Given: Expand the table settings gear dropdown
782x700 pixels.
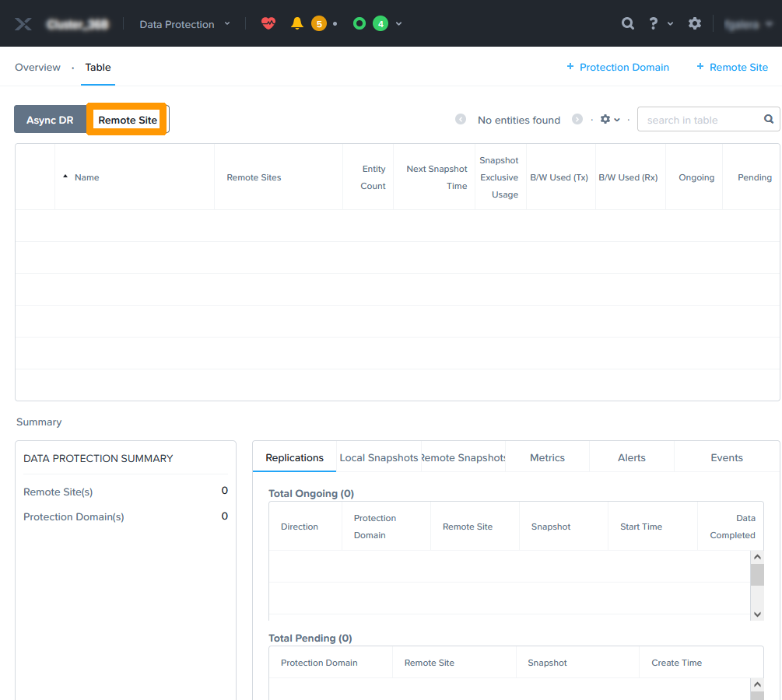Looking at the screenshot, I should click(x=610, y=120).
